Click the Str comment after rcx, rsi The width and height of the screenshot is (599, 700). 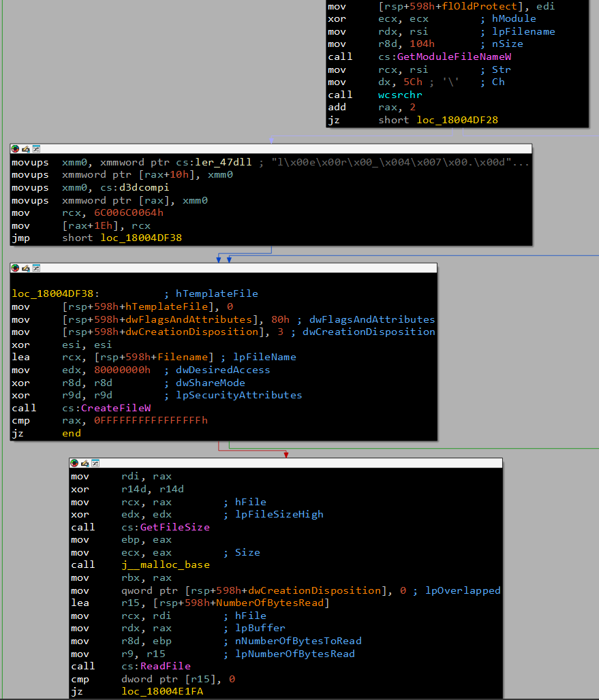[501, 69]
